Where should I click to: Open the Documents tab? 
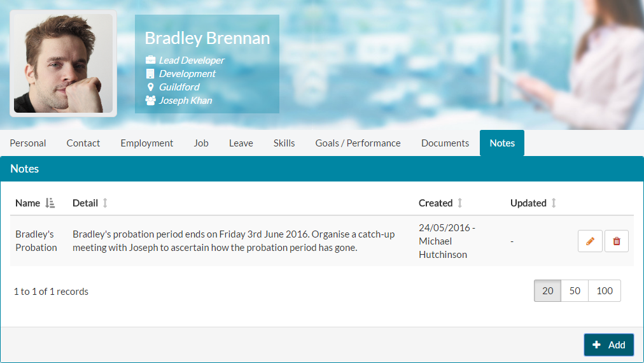(445, 143)
